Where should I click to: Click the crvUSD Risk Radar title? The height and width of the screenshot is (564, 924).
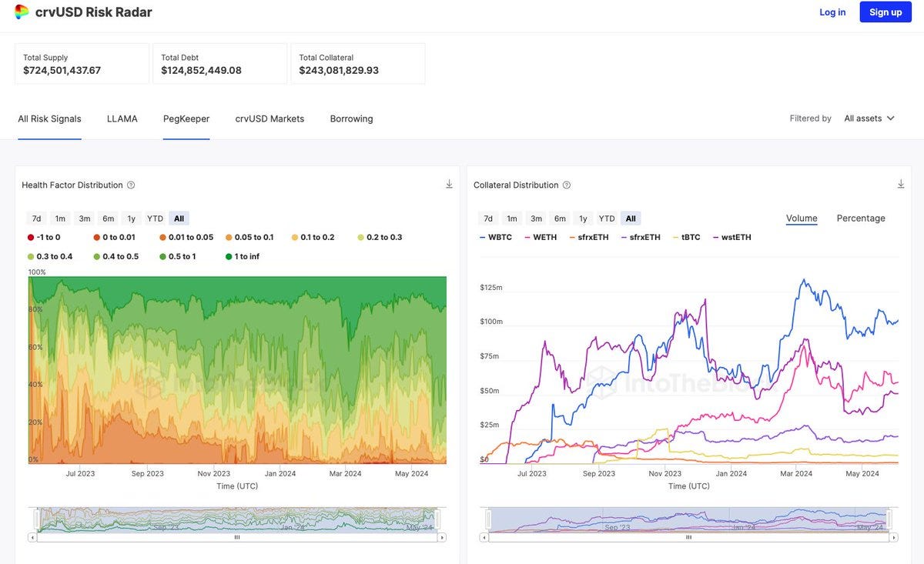point(94,12)
